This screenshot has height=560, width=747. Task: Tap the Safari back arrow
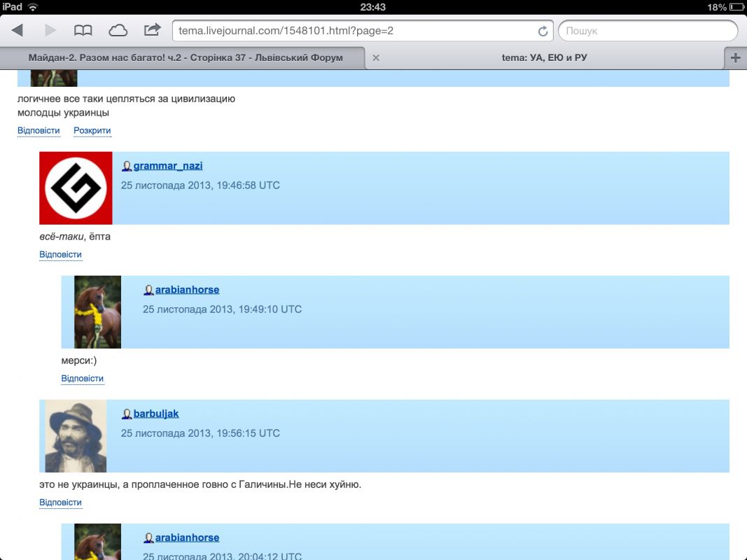pyautogui.click(x=18, y=31)
